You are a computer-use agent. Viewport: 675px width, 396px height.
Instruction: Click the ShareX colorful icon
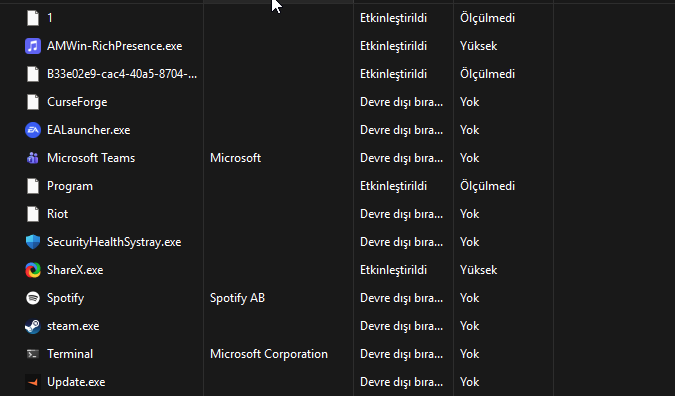33,270
